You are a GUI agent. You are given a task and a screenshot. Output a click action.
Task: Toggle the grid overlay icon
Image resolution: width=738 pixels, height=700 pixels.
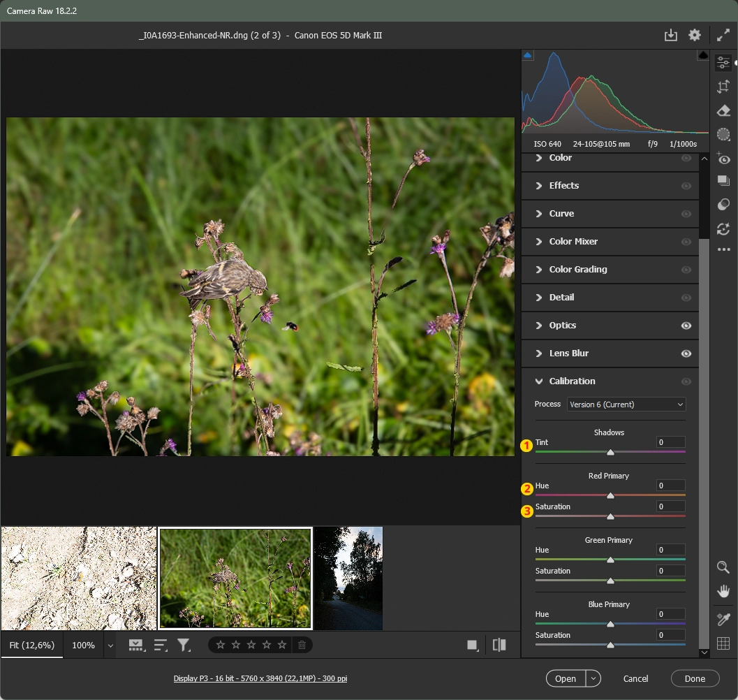(723, 643)
